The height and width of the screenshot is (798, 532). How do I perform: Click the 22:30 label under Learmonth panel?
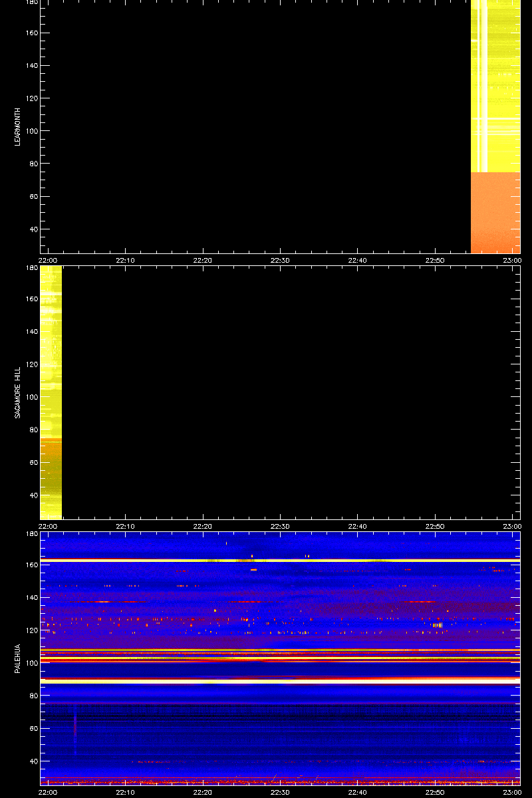[280, 261]
